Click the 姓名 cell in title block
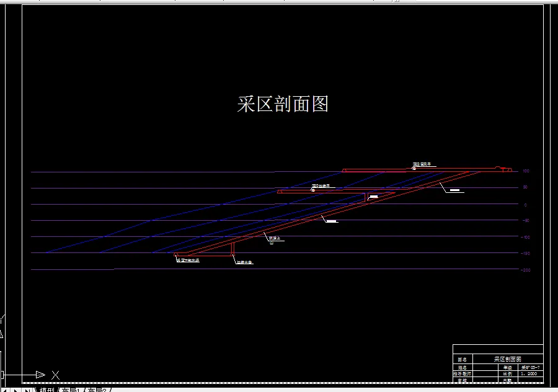 click(463, 367)
